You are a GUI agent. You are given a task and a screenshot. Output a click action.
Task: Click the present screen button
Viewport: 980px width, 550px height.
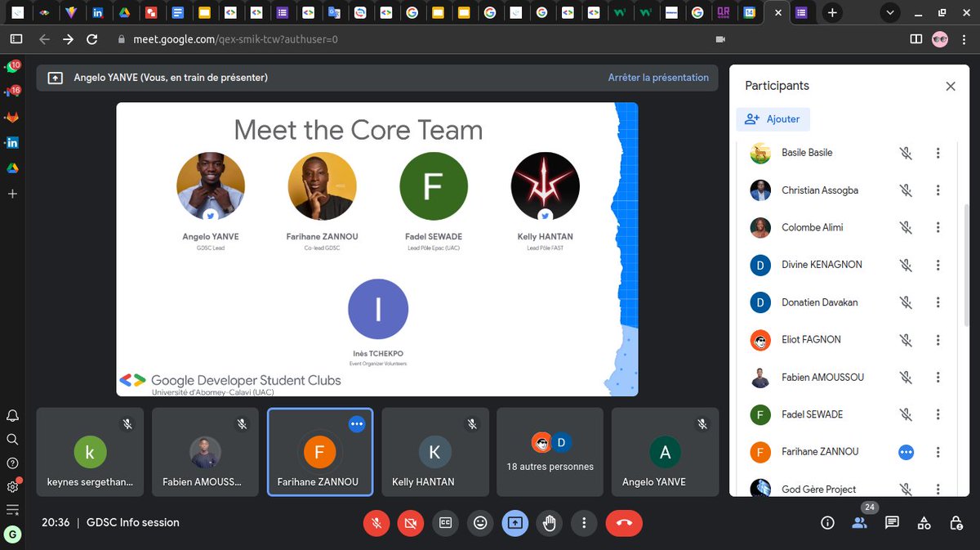[x=514, y=522]
